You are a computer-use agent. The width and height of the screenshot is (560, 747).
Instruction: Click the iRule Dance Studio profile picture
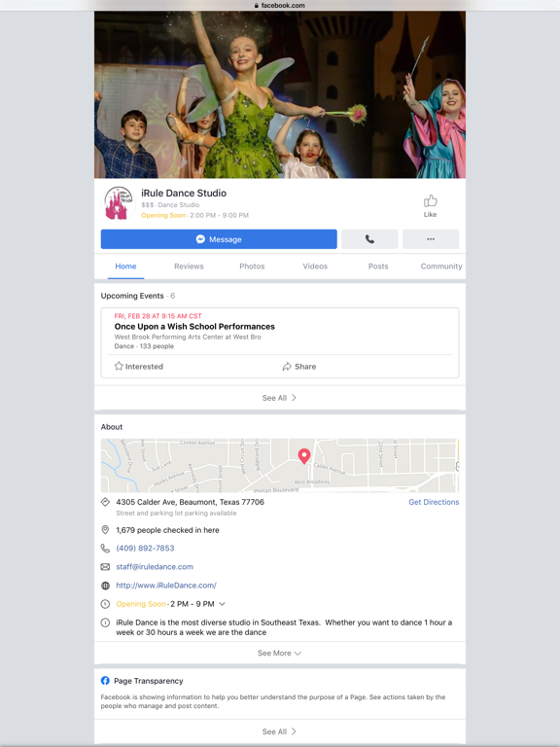pos(118,203)
